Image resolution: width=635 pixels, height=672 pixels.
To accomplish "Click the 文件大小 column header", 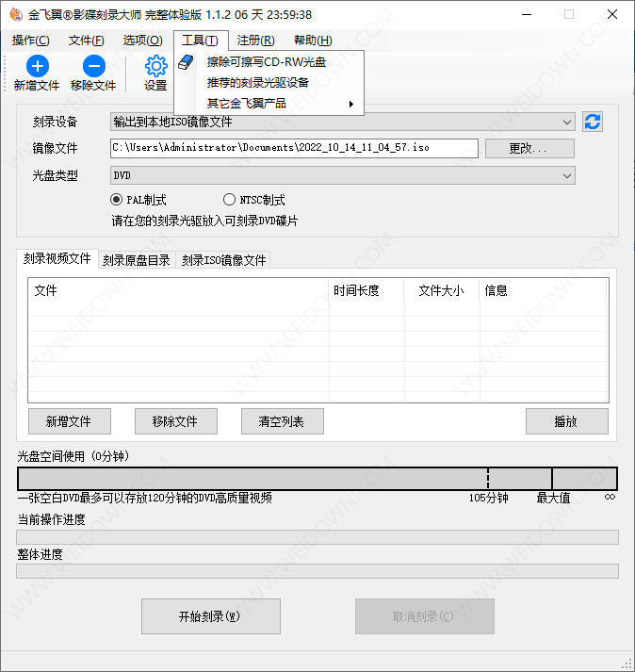I will pos(442,290).
